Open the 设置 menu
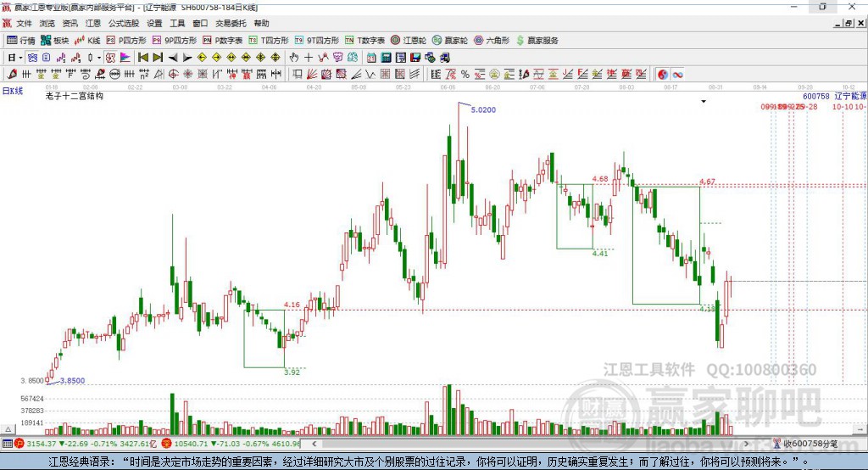Viewport: 868px width, 470px height. click(x=154, y=23)
